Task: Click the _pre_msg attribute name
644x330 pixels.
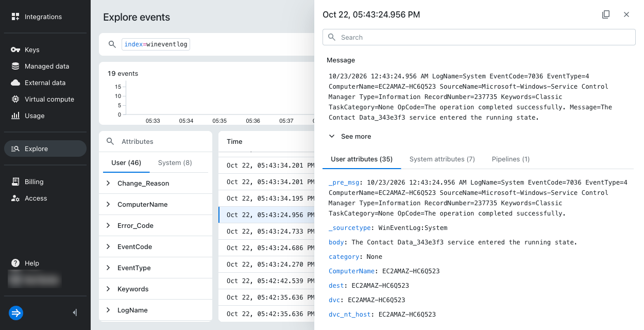Action: tap(344, 182)
